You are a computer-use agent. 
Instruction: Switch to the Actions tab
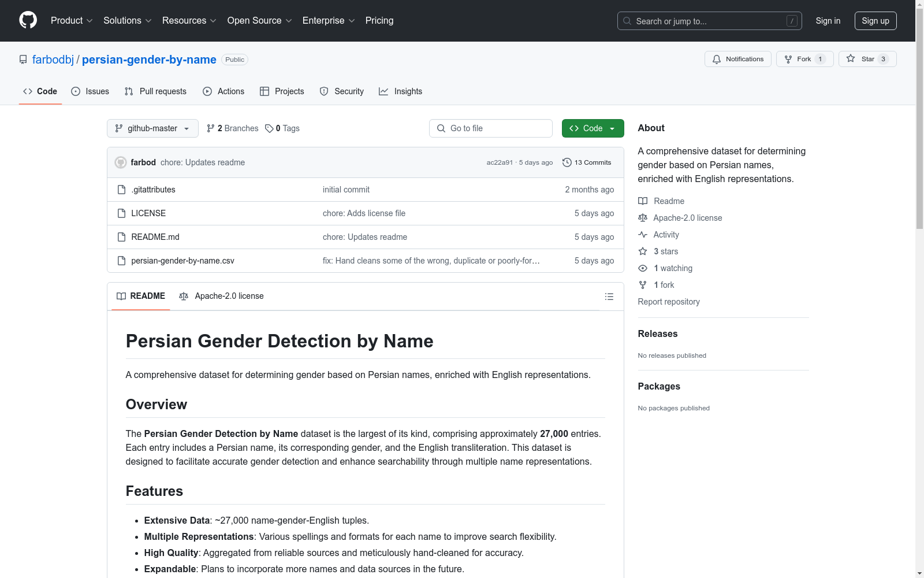[223, 91]
